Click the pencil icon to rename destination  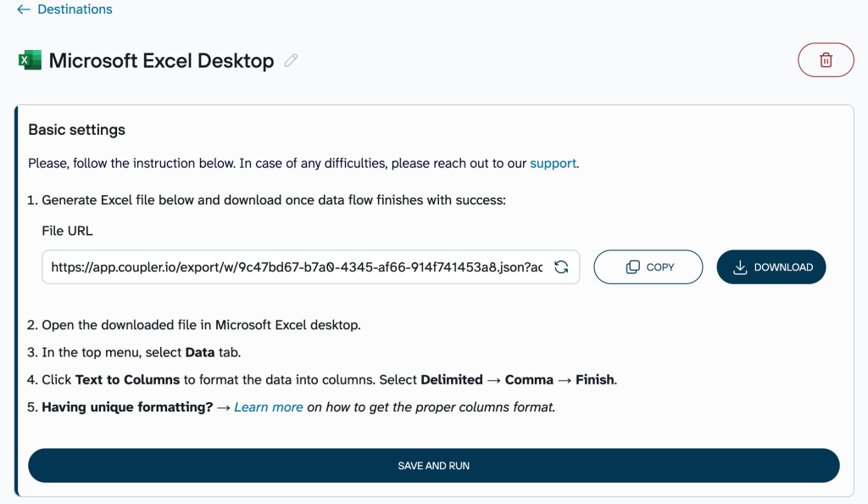(291, 60)
